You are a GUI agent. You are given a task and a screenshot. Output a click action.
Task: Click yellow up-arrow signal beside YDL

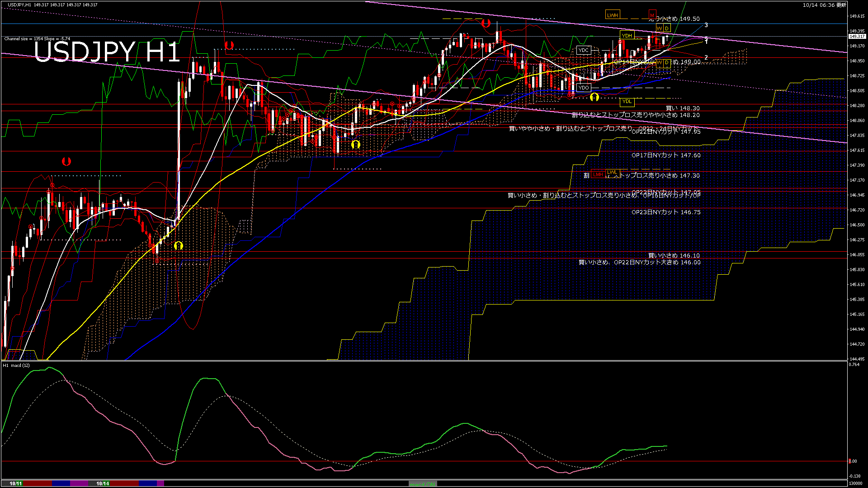click(x=594, y=97)
